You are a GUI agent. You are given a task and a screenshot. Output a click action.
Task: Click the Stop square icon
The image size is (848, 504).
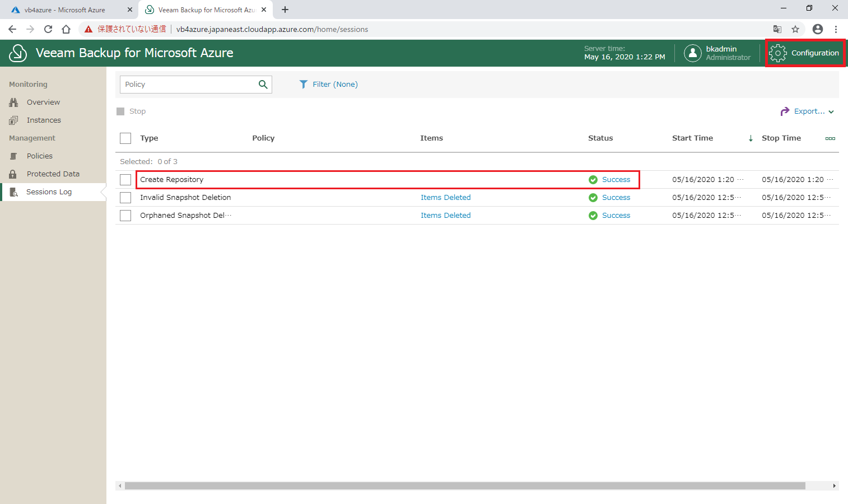pyautogui.click(x=120, y=111)
